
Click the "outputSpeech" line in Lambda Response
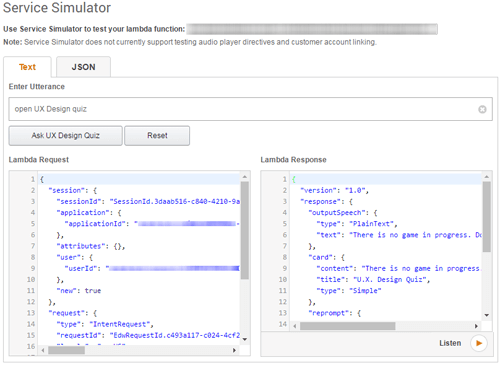[x=343, y=213]
